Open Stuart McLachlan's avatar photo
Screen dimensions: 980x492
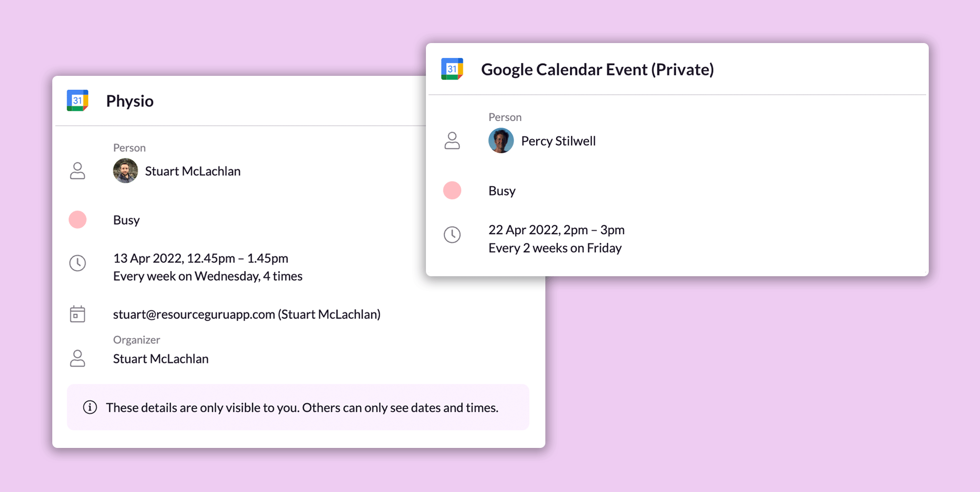pos(126,171)
